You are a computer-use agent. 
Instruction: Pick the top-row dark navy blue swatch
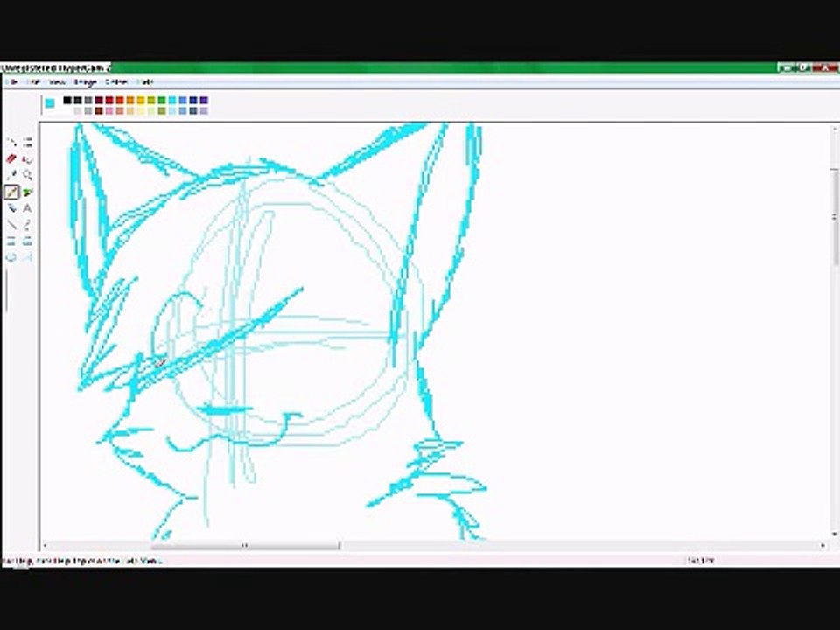coord(193,100)
